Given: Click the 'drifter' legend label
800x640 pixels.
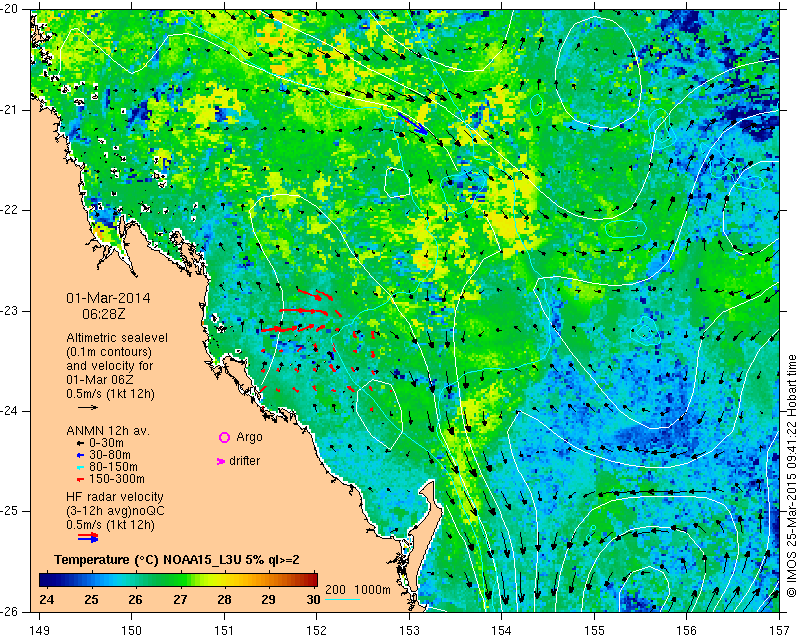Looking at the screenshot, I should 244,461.
